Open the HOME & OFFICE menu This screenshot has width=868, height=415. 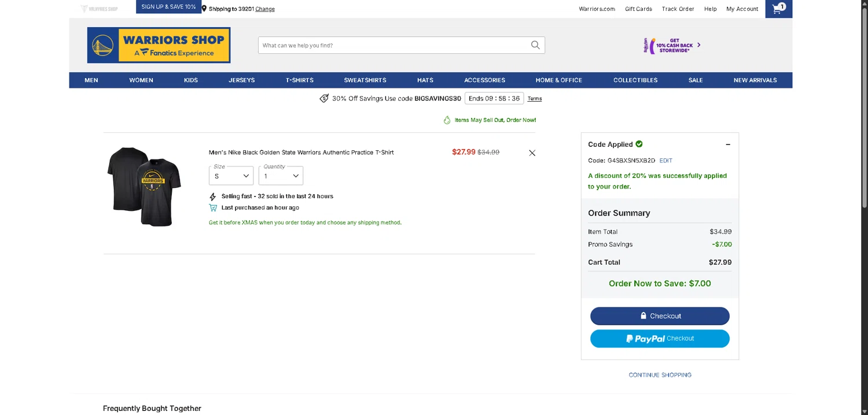coord(559,80)
